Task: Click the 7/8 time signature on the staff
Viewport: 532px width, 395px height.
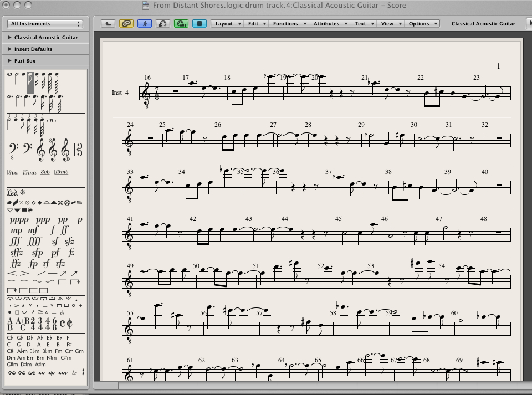Action: (x=156, y=93)
